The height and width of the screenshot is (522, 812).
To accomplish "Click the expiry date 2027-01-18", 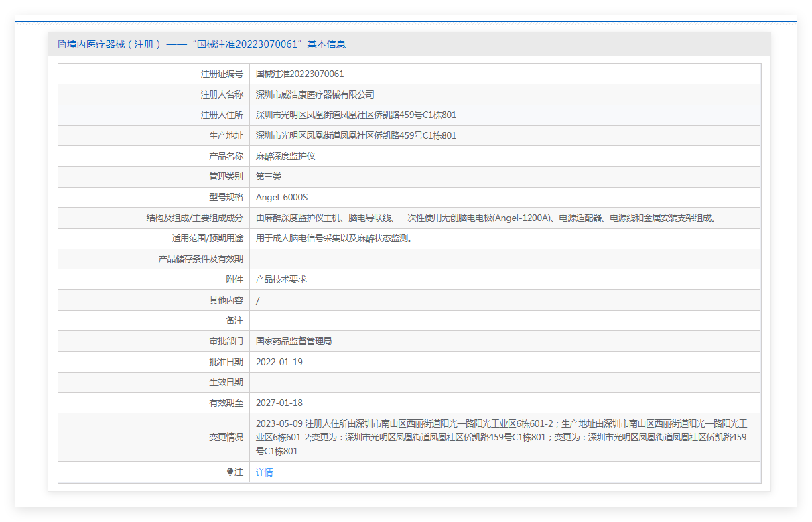I will pyautogui.click(x=279, y=403).
